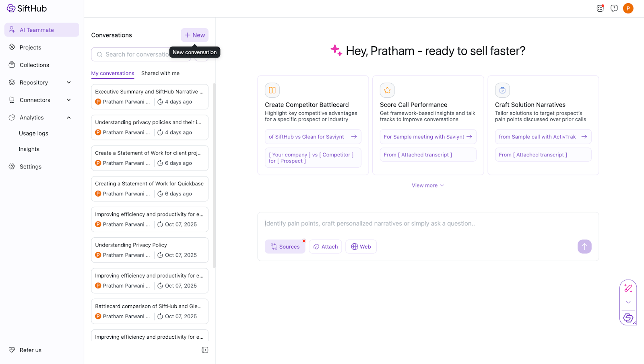The width and height of the screenshot is (644, 364).
Task: Open Projects in the sidebar
Action: [30, 47]
